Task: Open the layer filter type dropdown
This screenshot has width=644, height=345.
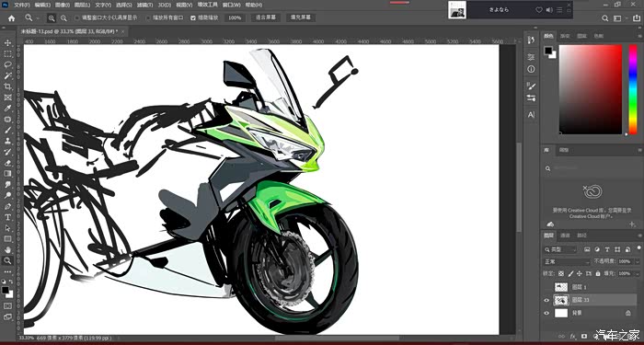Action: pyautogui.click(x=560, y=249)
